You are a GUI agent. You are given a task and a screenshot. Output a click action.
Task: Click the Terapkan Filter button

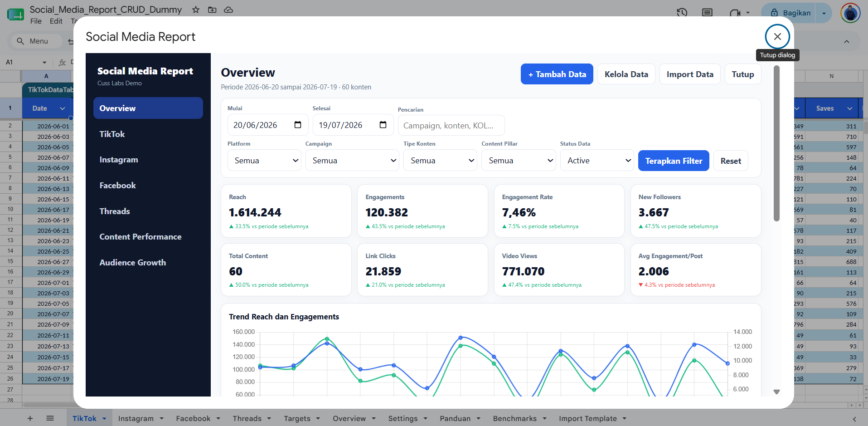pyautogui.click(x=674, y=161)
